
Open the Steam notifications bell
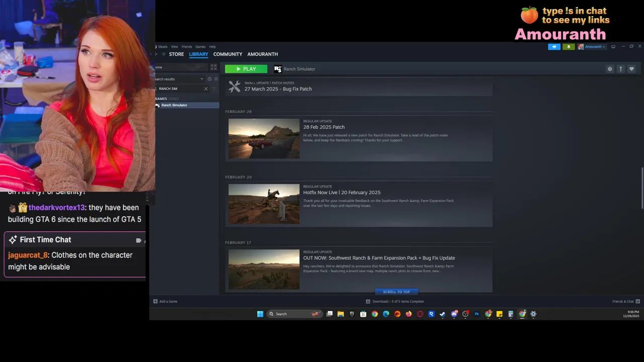pos(569,47)
